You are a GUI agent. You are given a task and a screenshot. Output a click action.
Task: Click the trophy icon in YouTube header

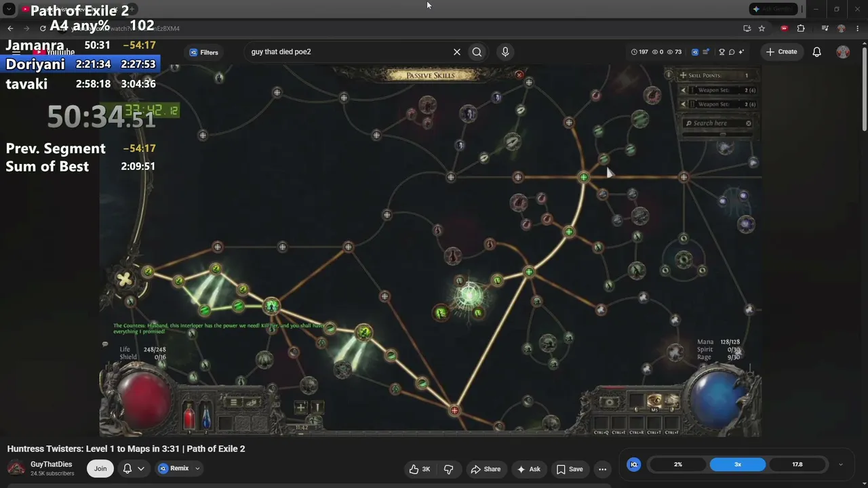[722, 52]
